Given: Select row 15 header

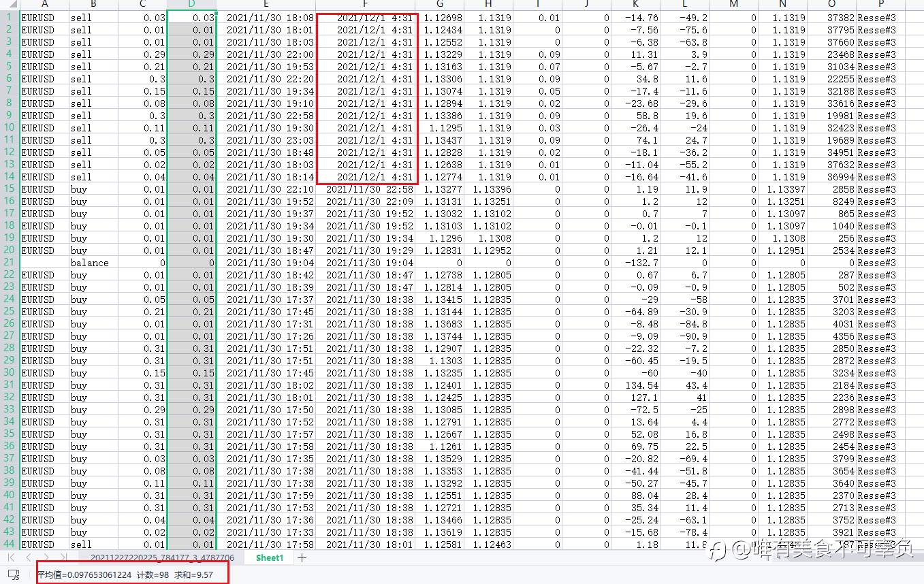Looking at the screenshot, I should (10, 189).
